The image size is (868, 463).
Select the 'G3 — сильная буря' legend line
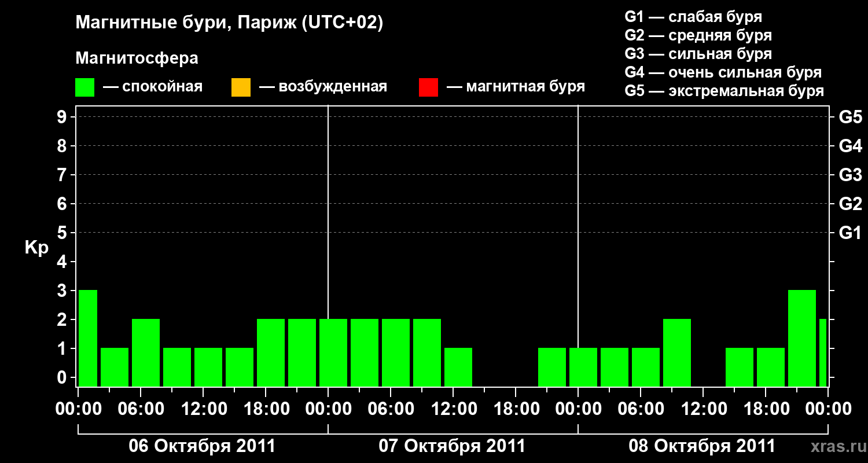pyautogui.click(x=698, y=54)
